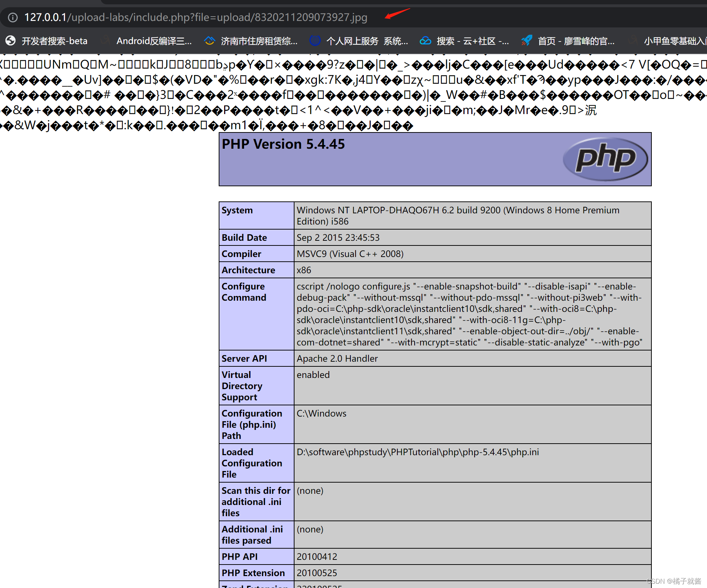Open the 济南市住房租赁综... bookmark
707x588 pixels.
[x=259, y=41]
